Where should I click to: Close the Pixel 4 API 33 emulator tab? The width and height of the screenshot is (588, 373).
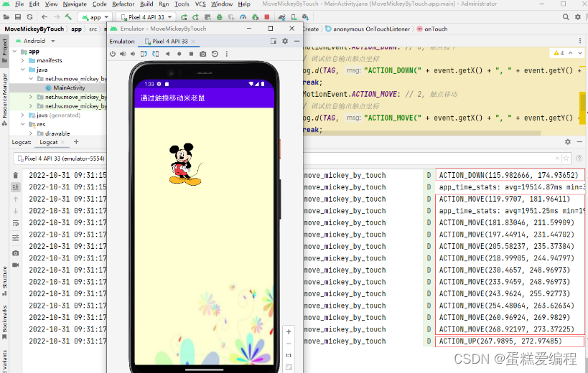click(193, 41)
